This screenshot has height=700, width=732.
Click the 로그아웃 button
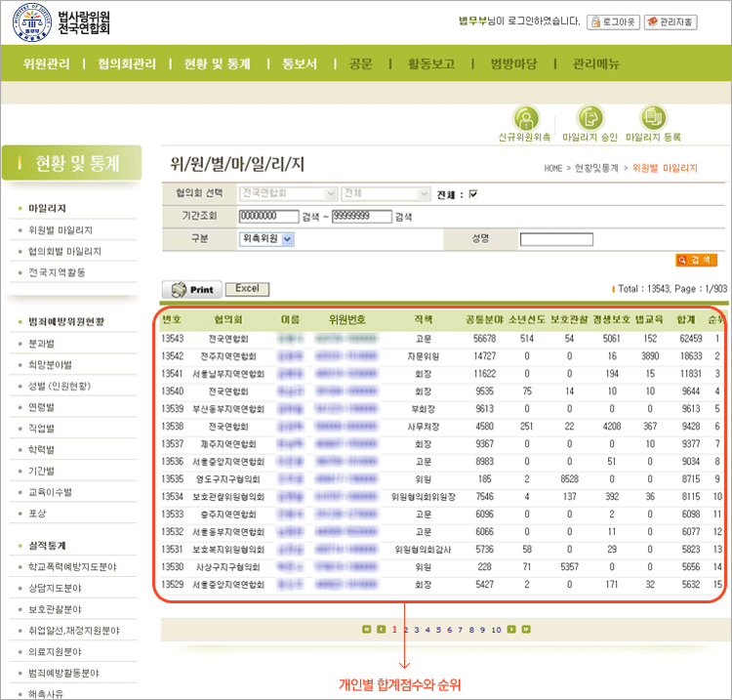pos(612,21)
